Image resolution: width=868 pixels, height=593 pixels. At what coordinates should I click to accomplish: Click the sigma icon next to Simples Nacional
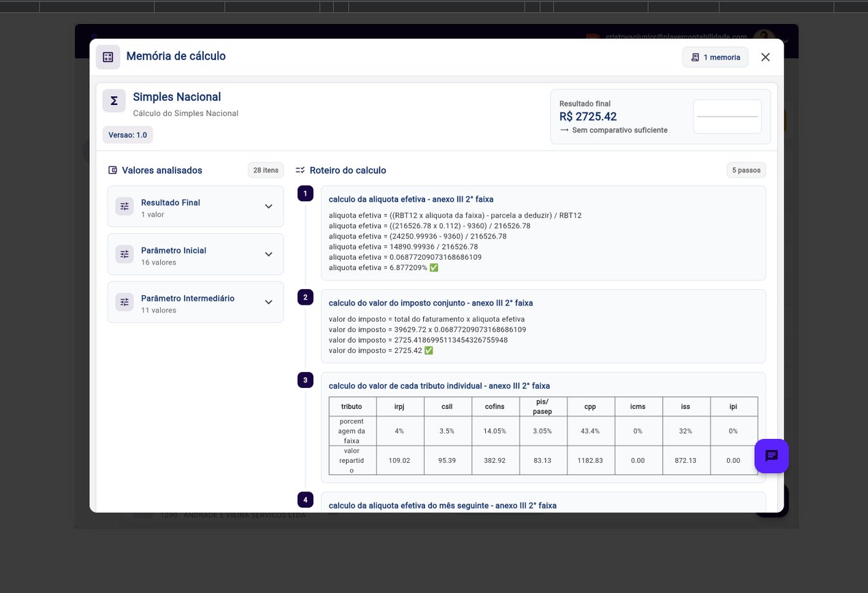[x=114, y=101]
